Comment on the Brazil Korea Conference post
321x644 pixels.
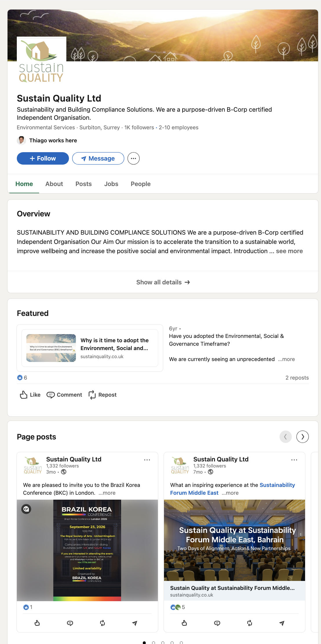[x=70, y=623]
